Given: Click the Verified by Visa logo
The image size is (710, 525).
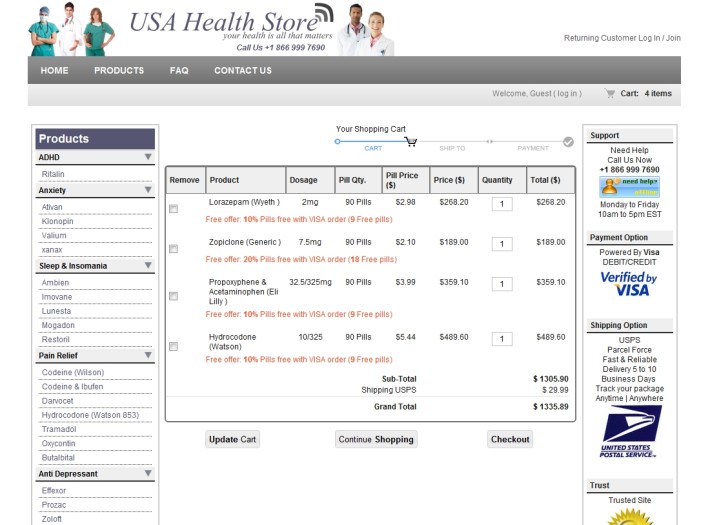Looking at the screenshot, I should click(629, 284).
